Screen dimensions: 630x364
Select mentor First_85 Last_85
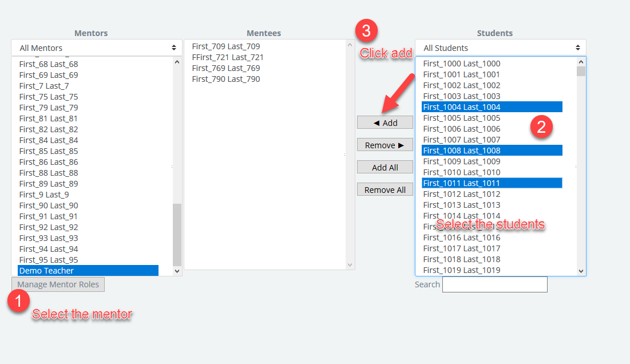pos(49,151)
